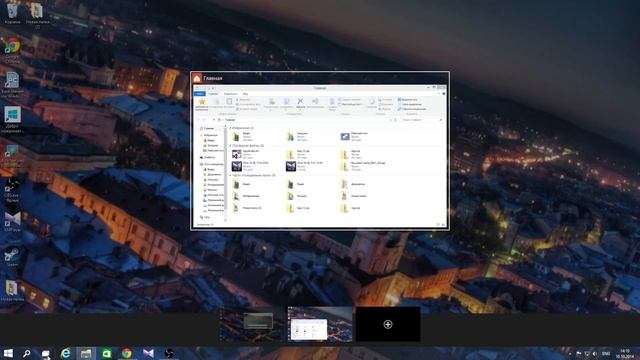Open the green app on the taskbar
The height and width of the screenshot is (360, 640).
(x=107, y=353)
